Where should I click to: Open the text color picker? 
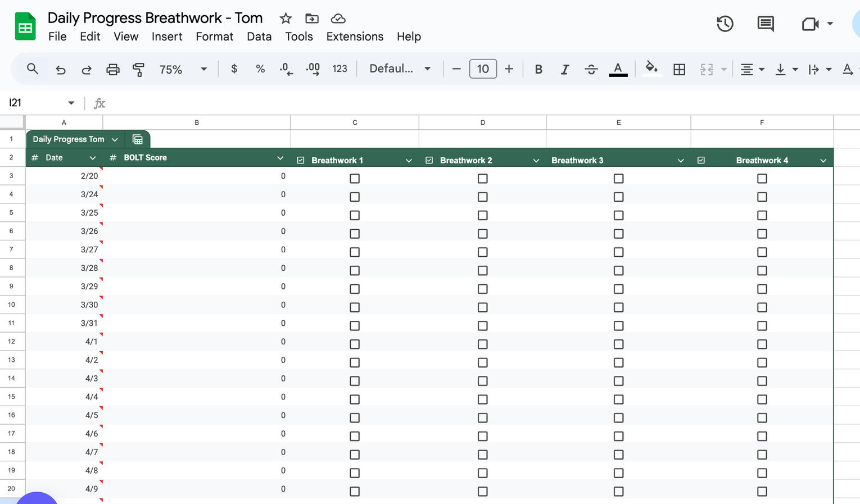point(618,69)
